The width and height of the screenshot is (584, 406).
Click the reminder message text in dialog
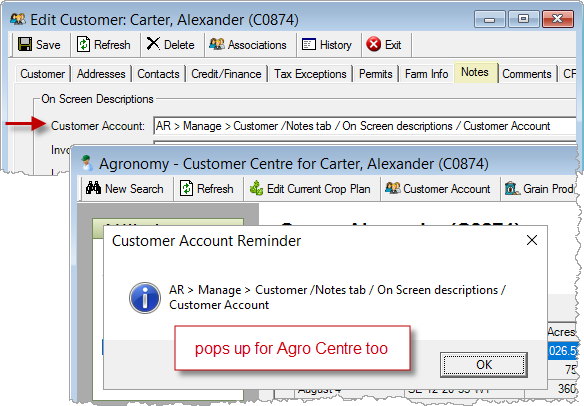(x=337, y=297)
